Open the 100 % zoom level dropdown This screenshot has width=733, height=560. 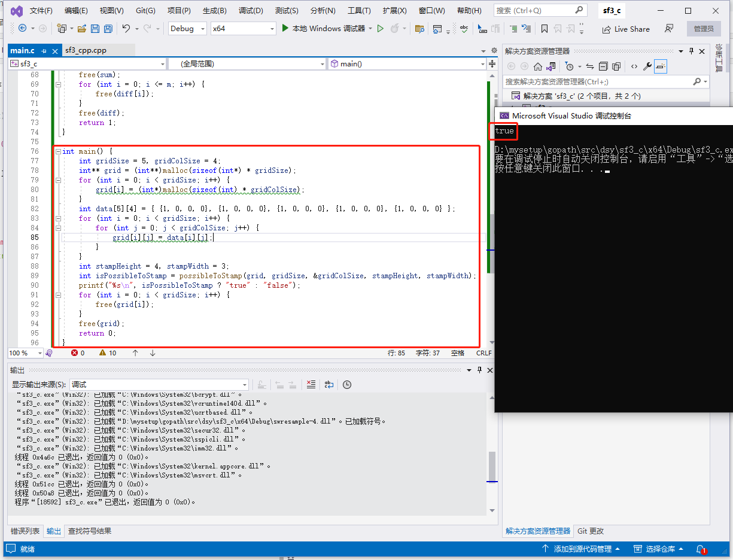pos(25,353)
